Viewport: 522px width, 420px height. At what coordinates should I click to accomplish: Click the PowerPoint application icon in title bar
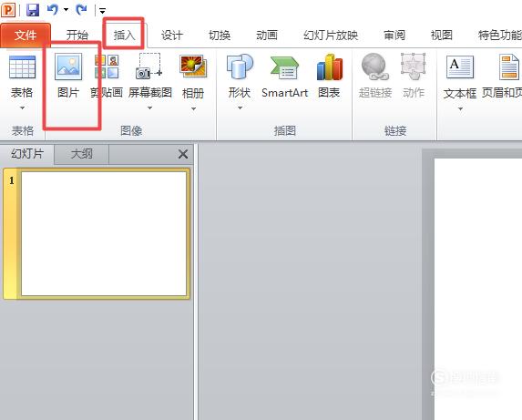click(8, 10)
